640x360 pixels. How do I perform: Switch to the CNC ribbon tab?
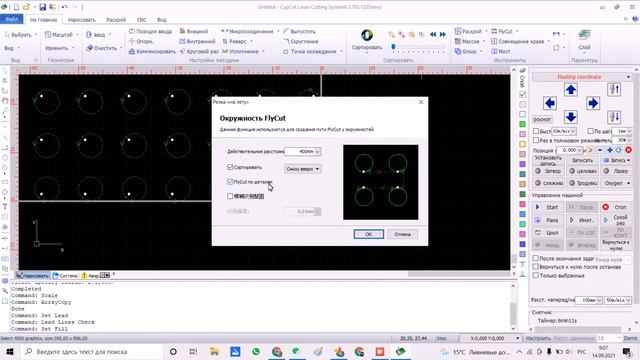click(x=142, y=20)
